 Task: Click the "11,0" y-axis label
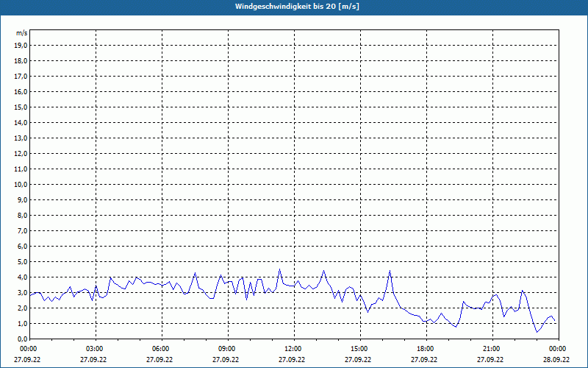tap(21, 169)
